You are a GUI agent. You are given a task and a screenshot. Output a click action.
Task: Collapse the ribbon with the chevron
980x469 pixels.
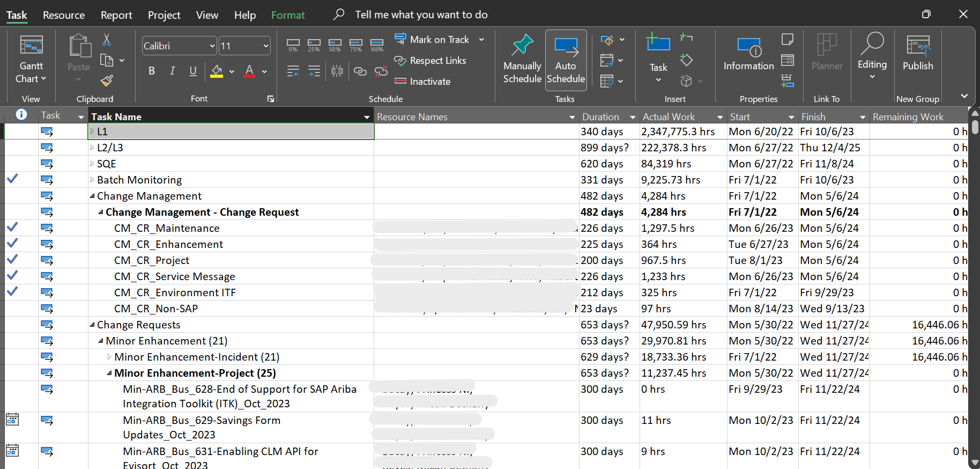(x=964, y=96)
